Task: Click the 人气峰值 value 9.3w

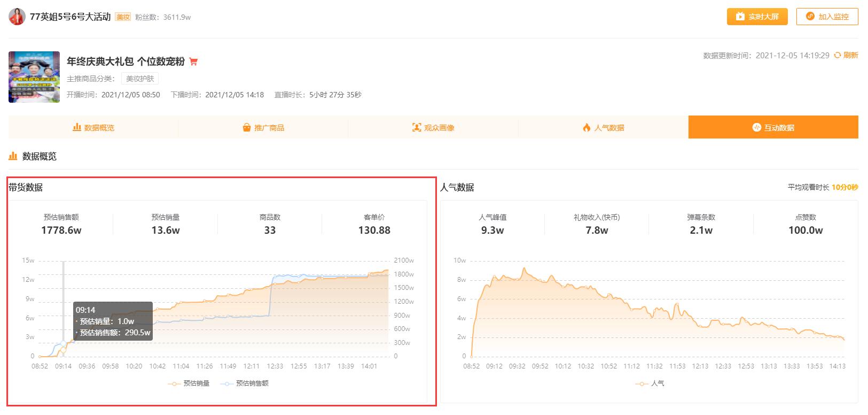Action: [x=492, y=230]
